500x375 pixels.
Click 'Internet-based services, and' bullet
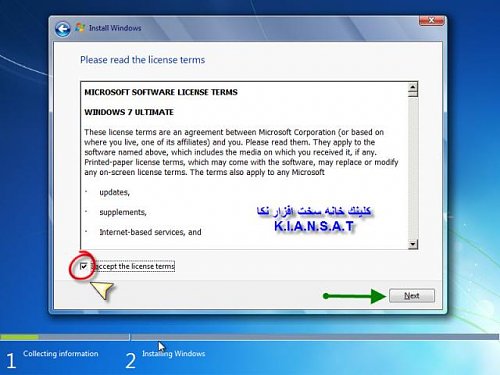150,232
